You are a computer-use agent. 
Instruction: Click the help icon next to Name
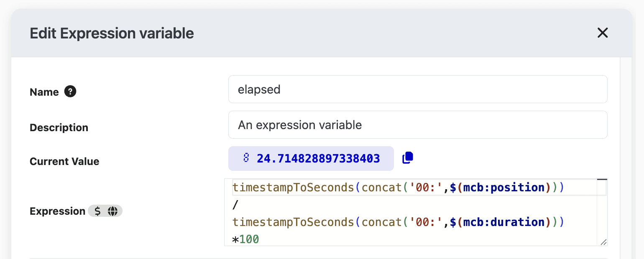pyautogui.click(x=70, y=91)
